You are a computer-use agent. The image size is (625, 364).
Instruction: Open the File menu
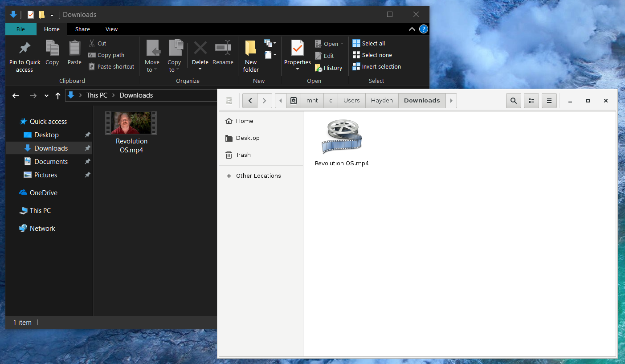(20, 29)
